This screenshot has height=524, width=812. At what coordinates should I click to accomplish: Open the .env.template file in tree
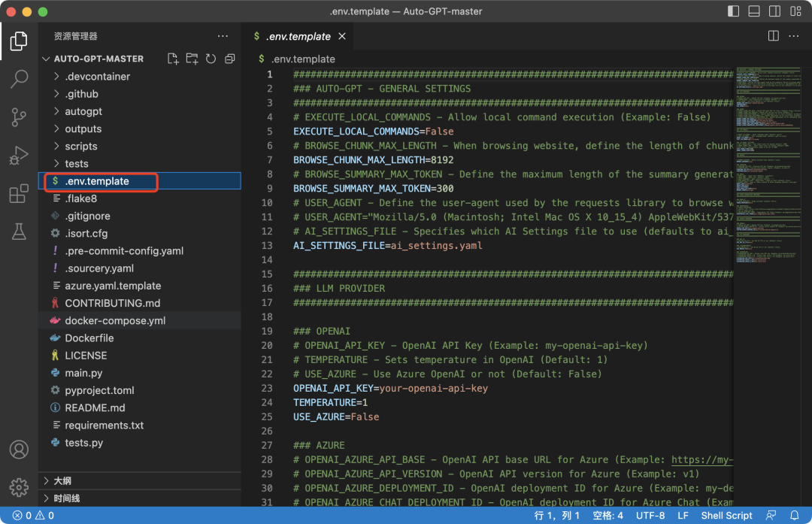click(x=140, y=181)
